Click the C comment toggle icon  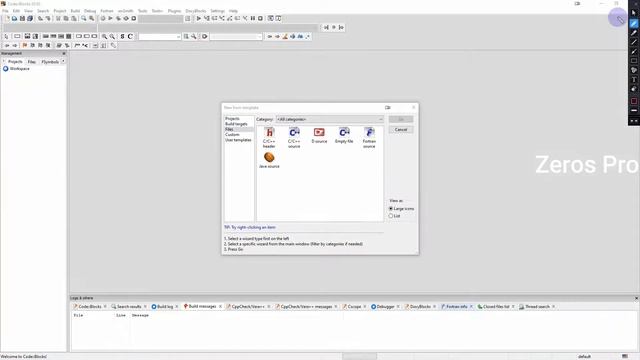pyautogui.click(x=130, y=36)
